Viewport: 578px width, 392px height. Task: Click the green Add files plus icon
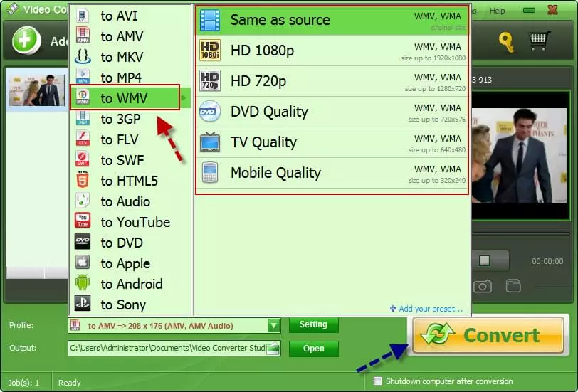[27, 41]
